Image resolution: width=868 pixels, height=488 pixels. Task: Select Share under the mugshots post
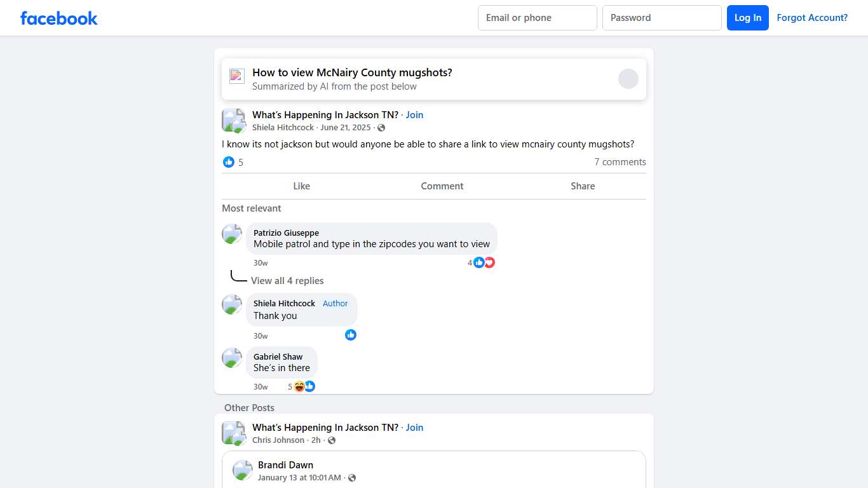point(582,186)
